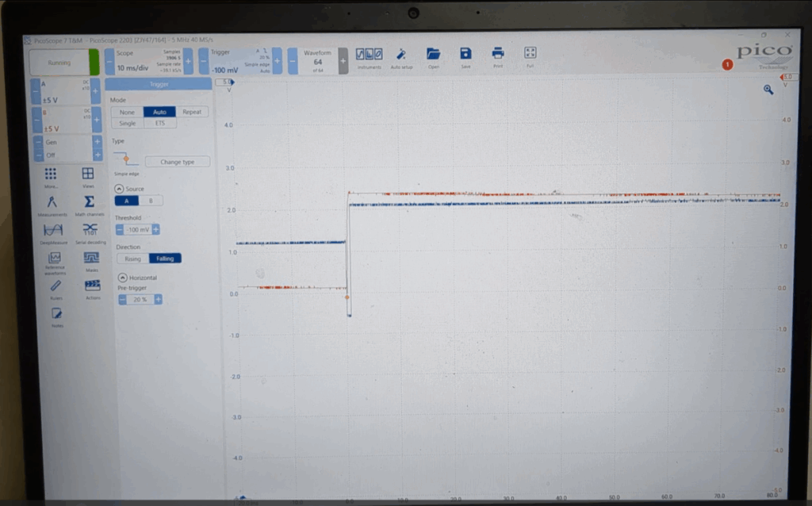Increase the Pre-trigger percentage with plus
812x506 pixels.
tap(159, 300)
